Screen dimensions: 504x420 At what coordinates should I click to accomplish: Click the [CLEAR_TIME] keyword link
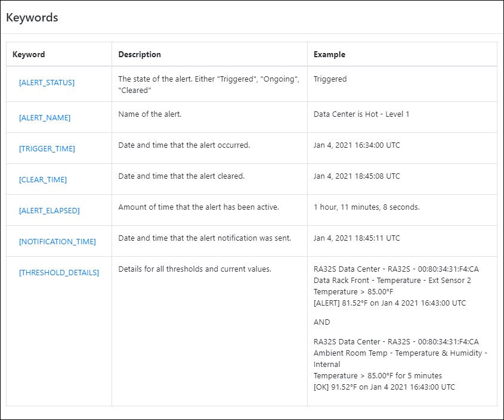pos(43,180)
